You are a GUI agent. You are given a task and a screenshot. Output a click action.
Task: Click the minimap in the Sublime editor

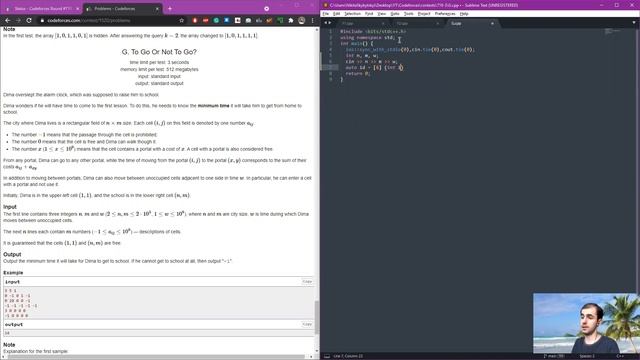click(x=613, y=31)
